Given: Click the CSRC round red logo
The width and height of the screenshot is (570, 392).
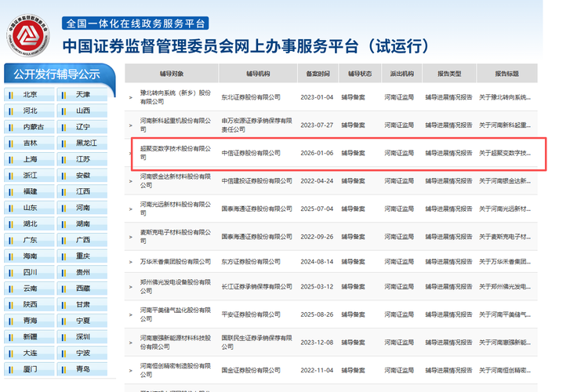Looking at the screenshot, I should 28,35.
